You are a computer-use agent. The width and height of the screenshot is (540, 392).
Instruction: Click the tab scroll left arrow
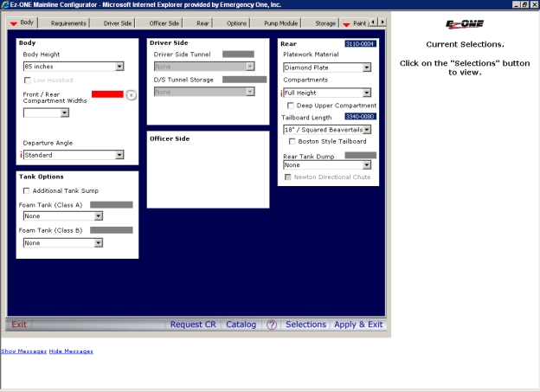[x=375, y=22]
